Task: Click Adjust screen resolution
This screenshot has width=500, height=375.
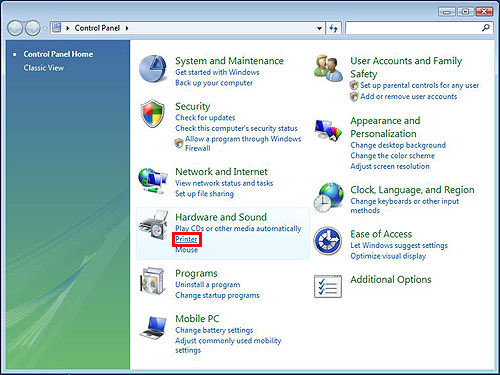Action: [390, 166]
